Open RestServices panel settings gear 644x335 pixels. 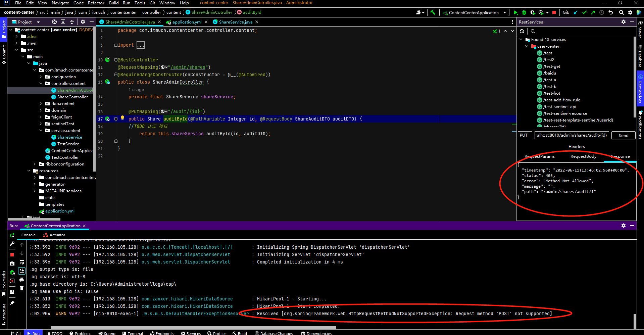[x=624, y=22]
